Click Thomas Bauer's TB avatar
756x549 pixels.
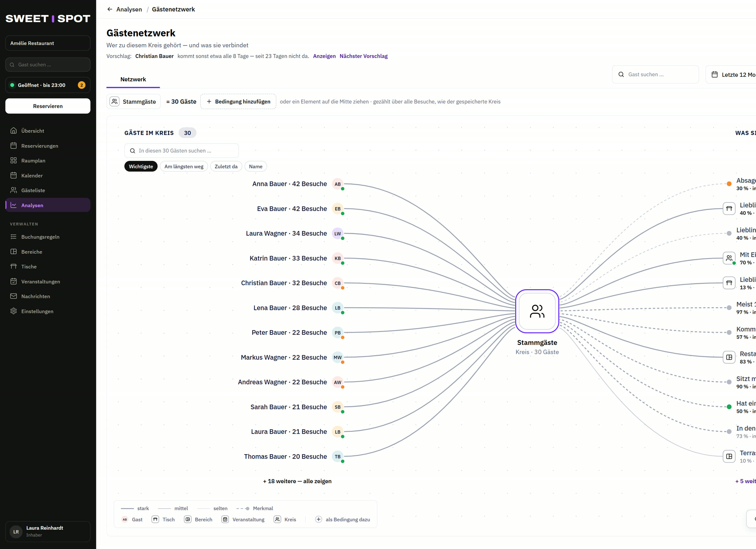point(337,456)
